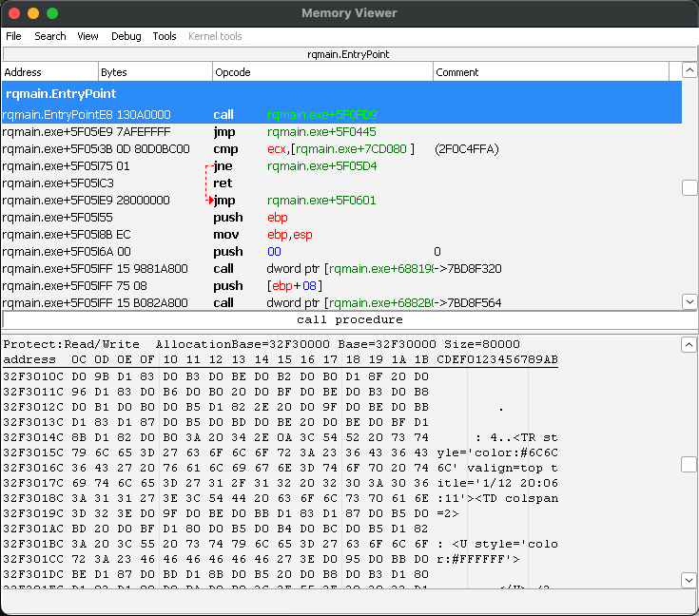This screenshot has height=616, width=699.
Task: Click hex row address 32F301AC
Action: [33, 529]
